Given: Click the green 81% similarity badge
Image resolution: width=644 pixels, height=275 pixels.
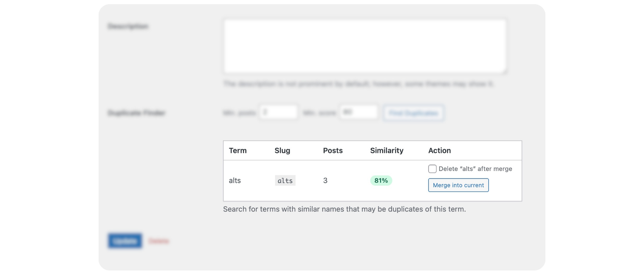Looking at the screenshot, I should tap(381, 180).
